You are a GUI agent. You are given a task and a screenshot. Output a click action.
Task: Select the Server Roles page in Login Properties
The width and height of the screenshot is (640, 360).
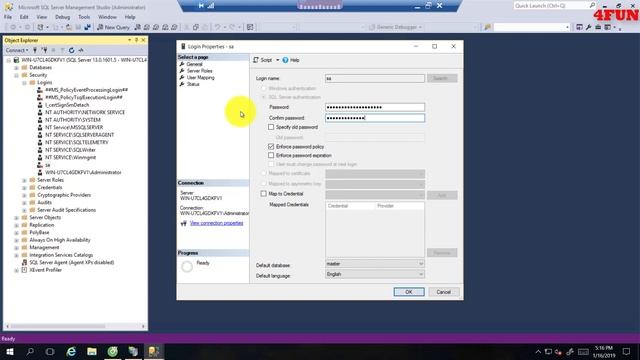coord(199,71)
